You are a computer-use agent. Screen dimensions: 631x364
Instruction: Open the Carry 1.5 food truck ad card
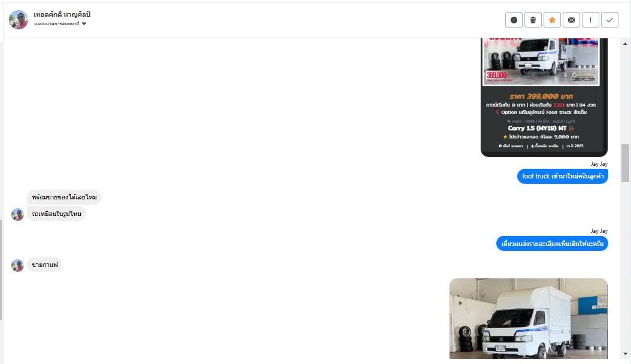544,98
